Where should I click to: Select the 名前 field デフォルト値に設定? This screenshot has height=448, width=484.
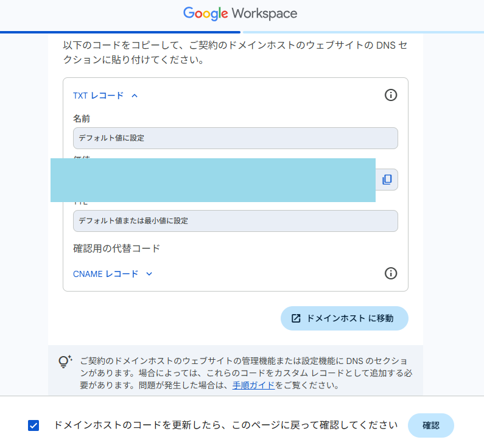235,138
